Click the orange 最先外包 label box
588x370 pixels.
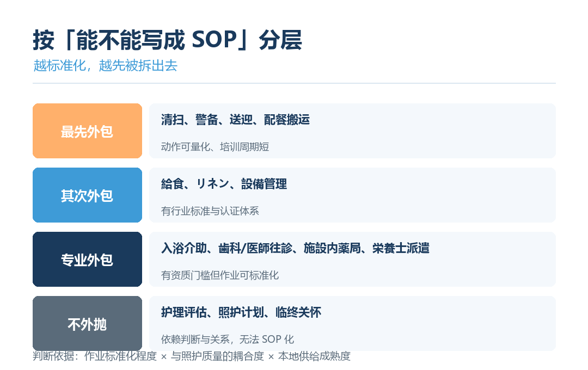(x=87, y=131)
